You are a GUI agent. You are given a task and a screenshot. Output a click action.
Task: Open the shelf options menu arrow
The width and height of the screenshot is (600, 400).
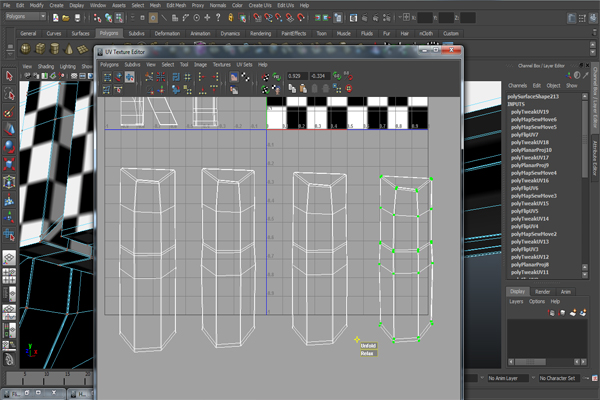click(x=10, y=55)
